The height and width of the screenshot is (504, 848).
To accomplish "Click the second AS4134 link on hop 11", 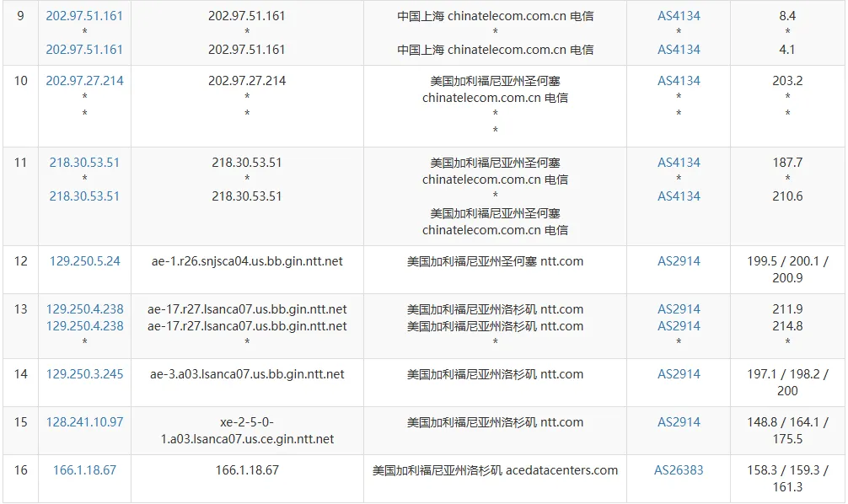I will [x=678, y=196].
